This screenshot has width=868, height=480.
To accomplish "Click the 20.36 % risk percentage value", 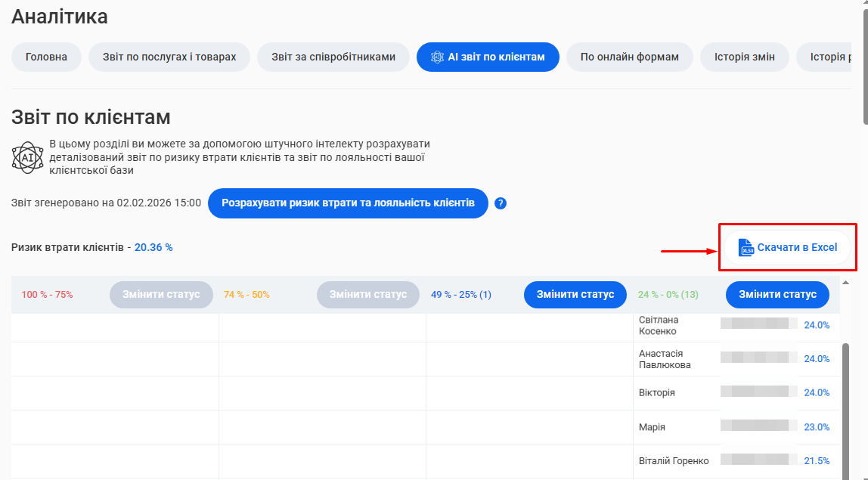I will click(x=153, y=247).
